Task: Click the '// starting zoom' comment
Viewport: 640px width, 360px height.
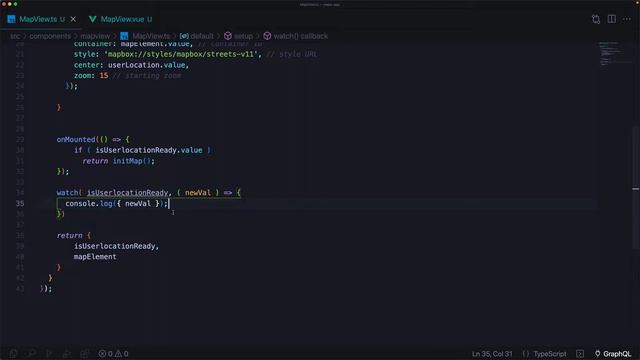Action: point(147,76)
